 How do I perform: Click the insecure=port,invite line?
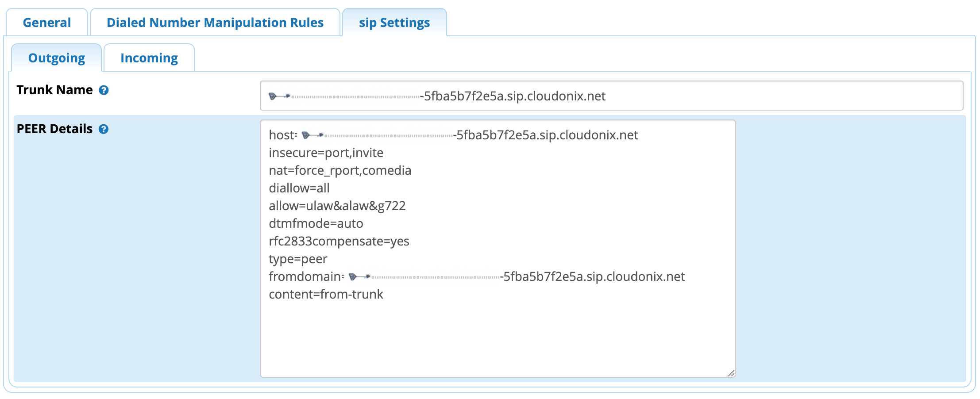326,153
